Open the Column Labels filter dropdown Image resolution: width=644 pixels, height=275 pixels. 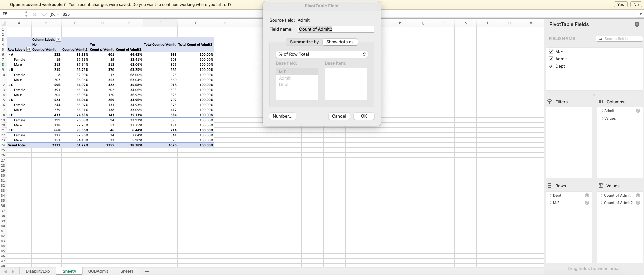[x=58, y=39]
